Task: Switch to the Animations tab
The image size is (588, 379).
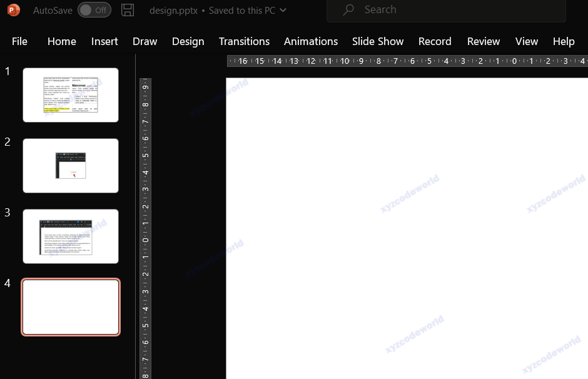Action: coord(311,41)
